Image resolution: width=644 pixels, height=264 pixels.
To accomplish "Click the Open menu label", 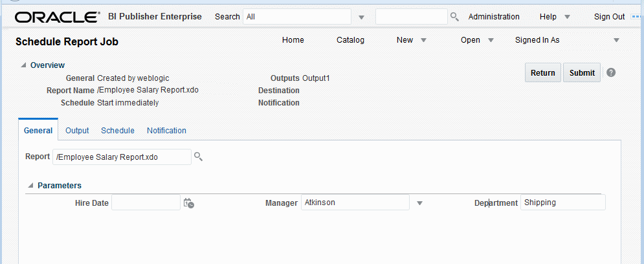I will coord(471,40).
